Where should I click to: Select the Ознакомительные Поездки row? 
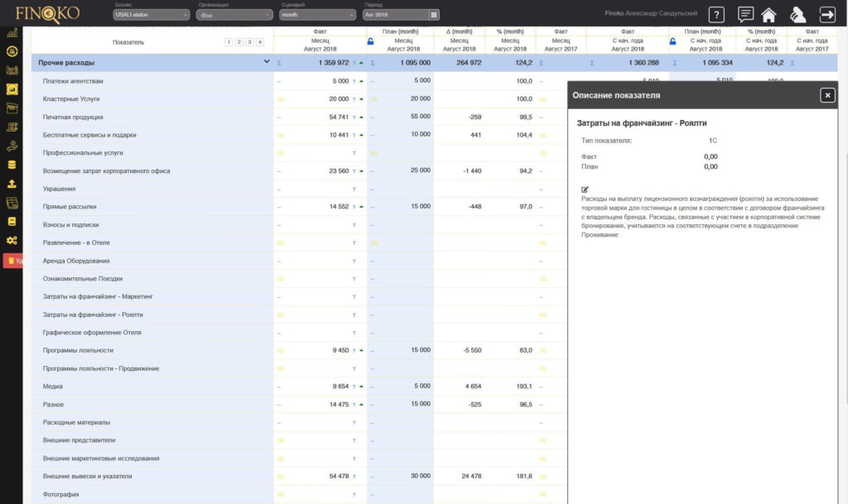(x=153, y=279)
